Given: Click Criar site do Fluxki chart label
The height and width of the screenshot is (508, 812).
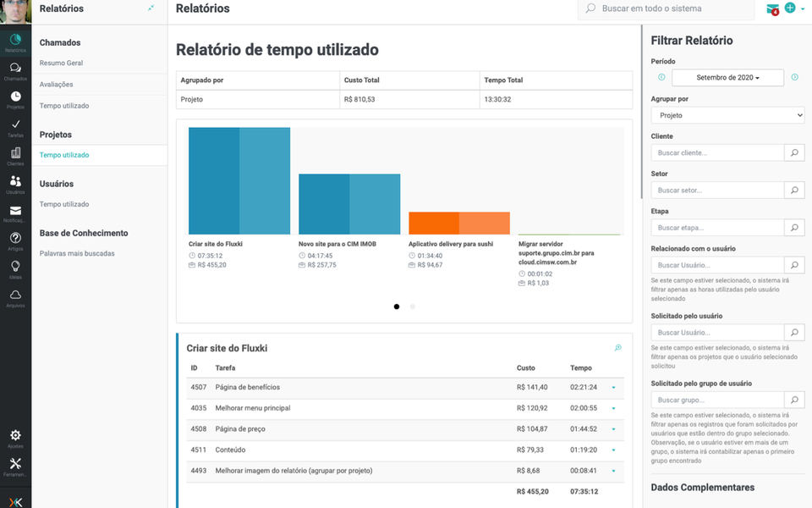Looking at the screenshot, I should (216, 244).
